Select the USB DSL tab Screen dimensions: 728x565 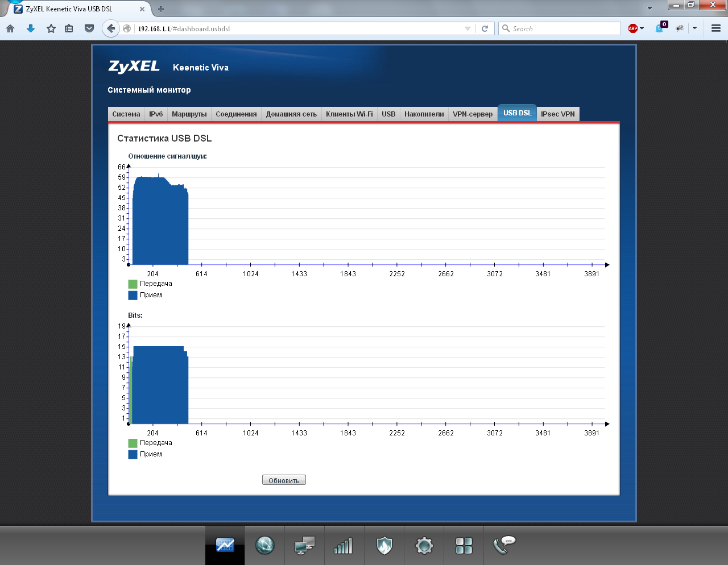pos(518,113)
